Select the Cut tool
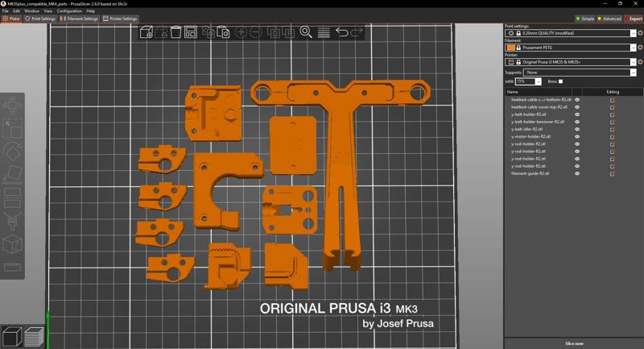644x349 pixels. [12, 197]
